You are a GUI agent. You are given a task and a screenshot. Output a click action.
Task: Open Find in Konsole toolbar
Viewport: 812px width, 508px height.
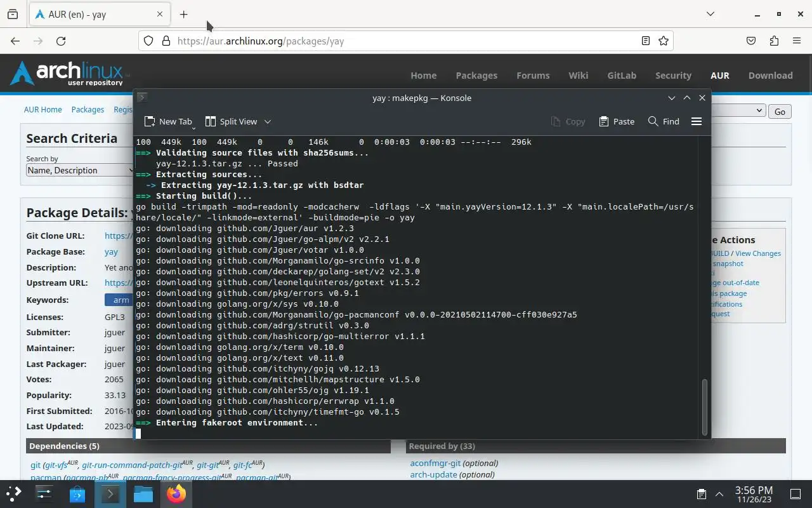(x=664, y=121)
